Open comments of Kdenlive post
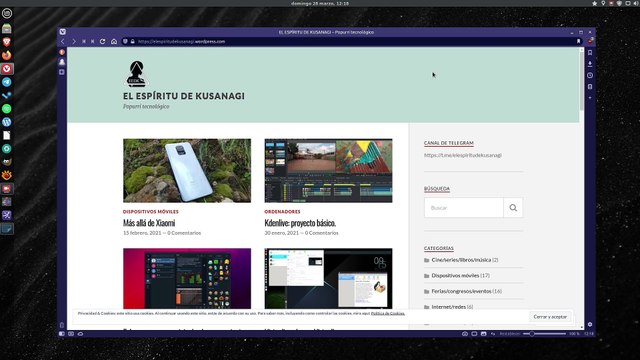 [x=322, y=233]
